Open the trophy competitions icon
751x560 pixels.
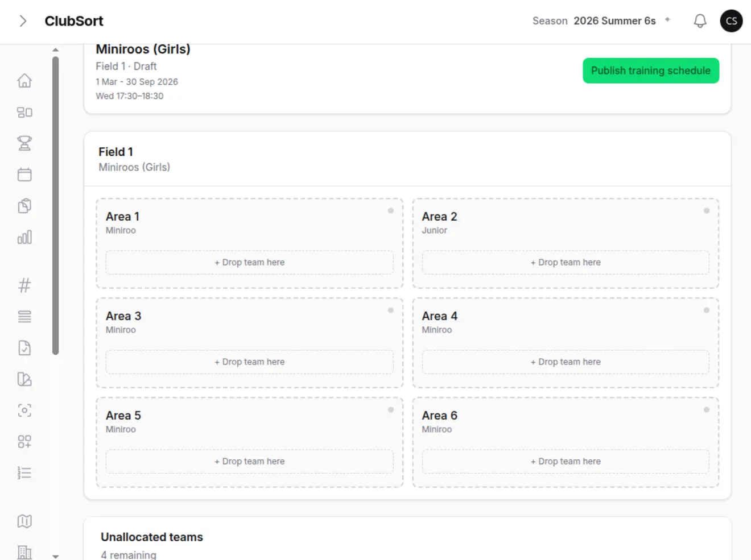point(24,143)
